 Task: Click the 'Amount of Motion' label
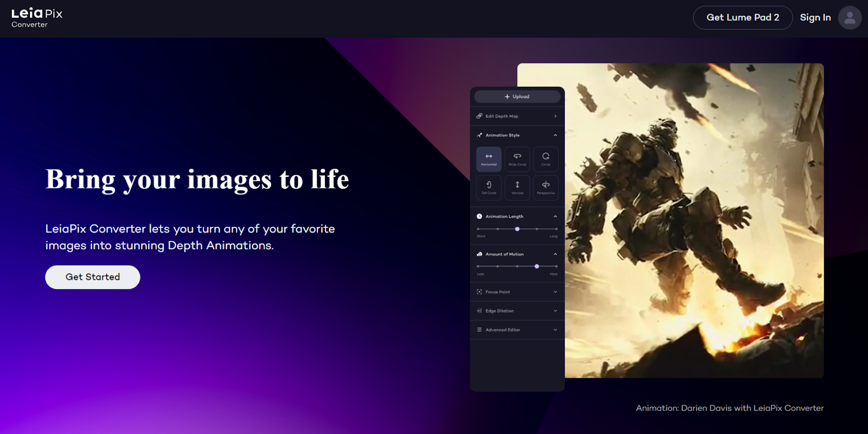pyautogui.click(x=505, y=254)
